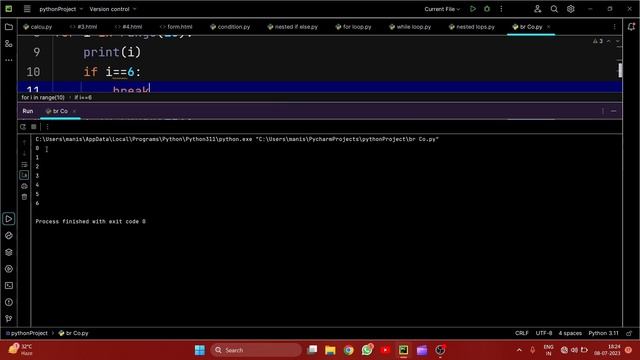Open Python Console tool window
This screenshot has width=640, height=360.
click(9, 236)
